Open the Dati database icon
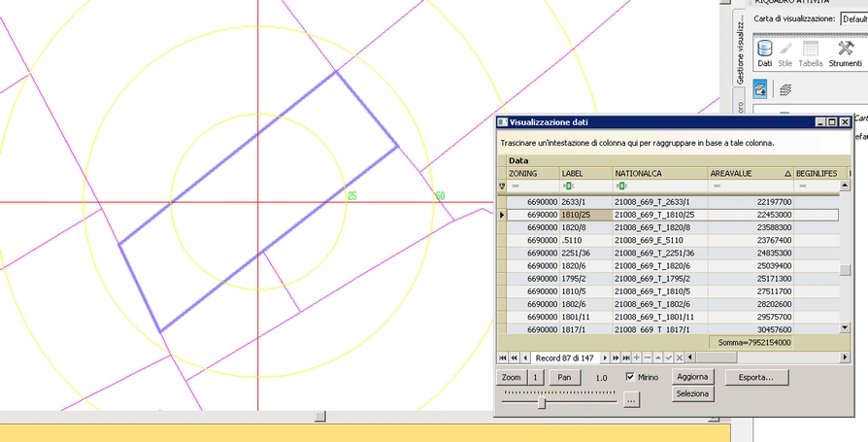This screenshot has height=442, width=868. tap(764, 49)
